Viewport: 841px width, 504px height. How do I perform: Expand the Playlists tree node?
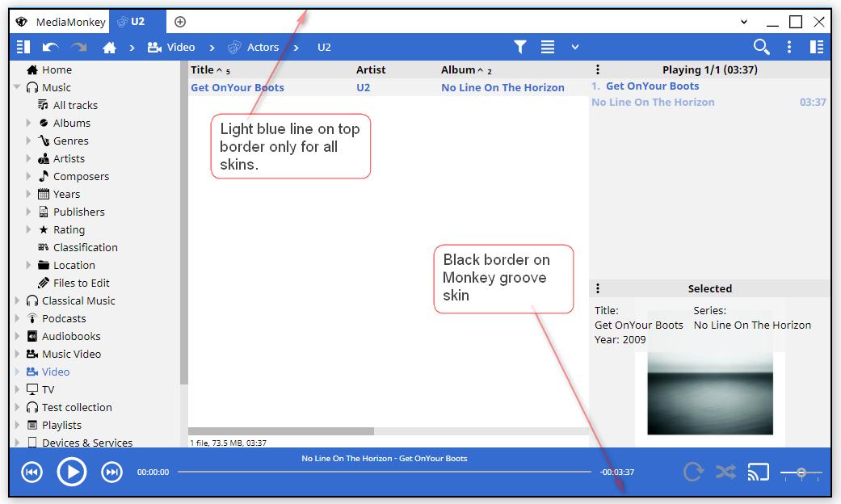[x=18, y=425]
